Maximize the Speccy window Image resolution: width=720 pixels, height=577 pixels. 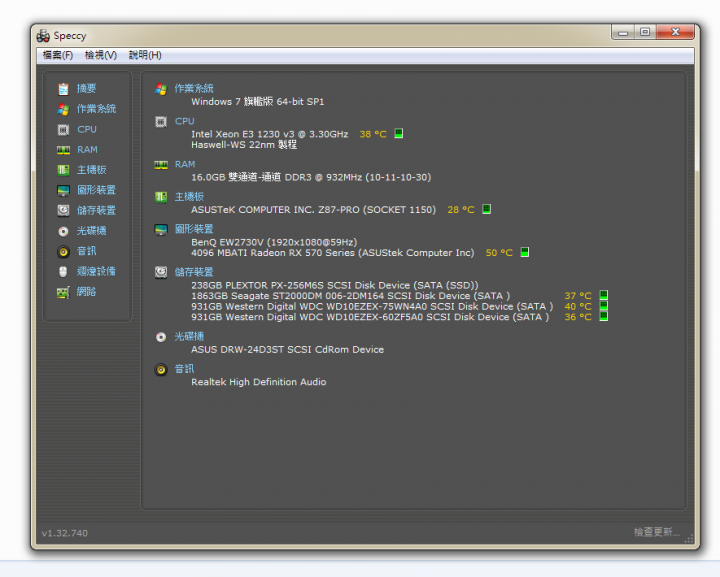pyautogui.click(x=645, y=32)
